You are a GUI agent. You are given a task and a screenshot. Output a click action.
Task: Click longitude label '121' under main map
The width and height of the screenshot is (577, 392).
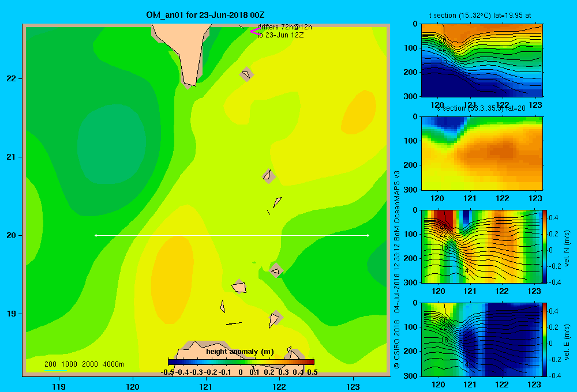[206, 387]
